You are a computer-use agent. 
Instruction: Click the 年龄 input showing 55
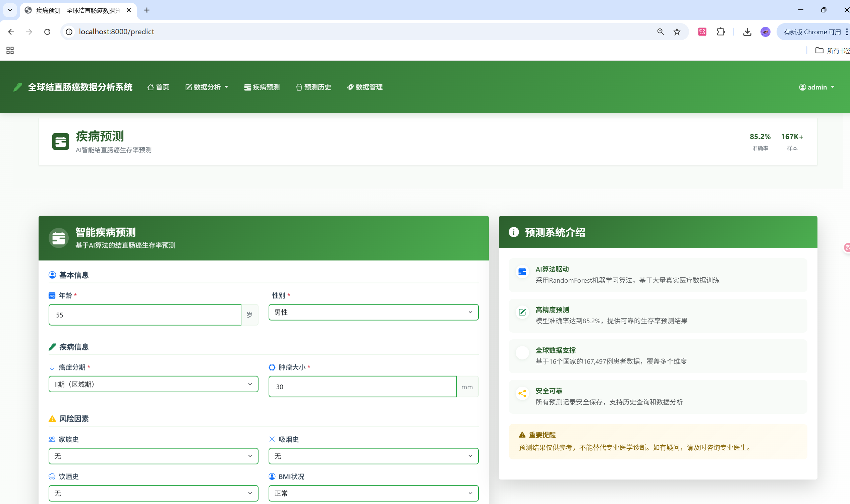pyautogui.click(x=145, y=315)
